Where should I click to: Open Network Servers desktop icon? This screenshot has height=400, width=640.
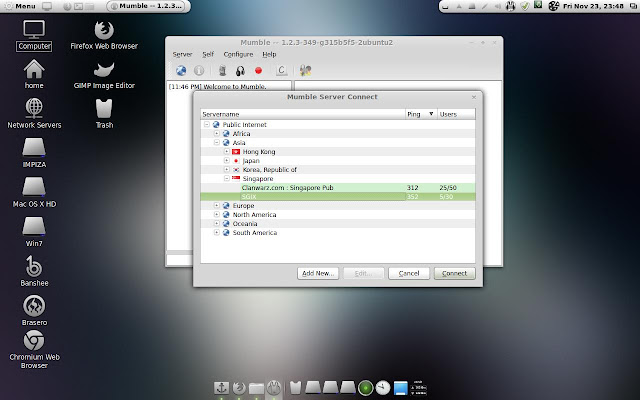pyautogui.click(x=34, y=113)
